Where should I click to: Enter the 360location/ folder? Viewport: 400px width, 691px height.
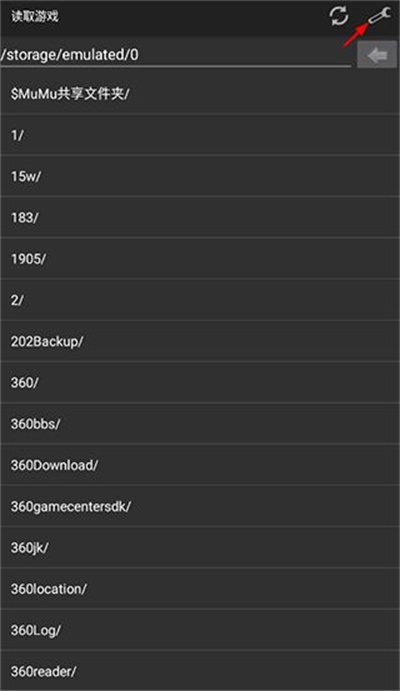200,589
